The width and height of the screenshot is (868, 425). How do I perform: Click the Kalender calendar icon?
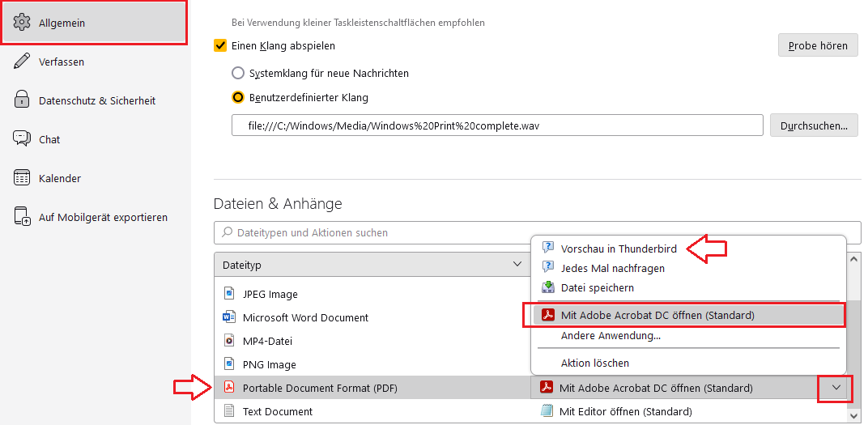click(22, 178)
